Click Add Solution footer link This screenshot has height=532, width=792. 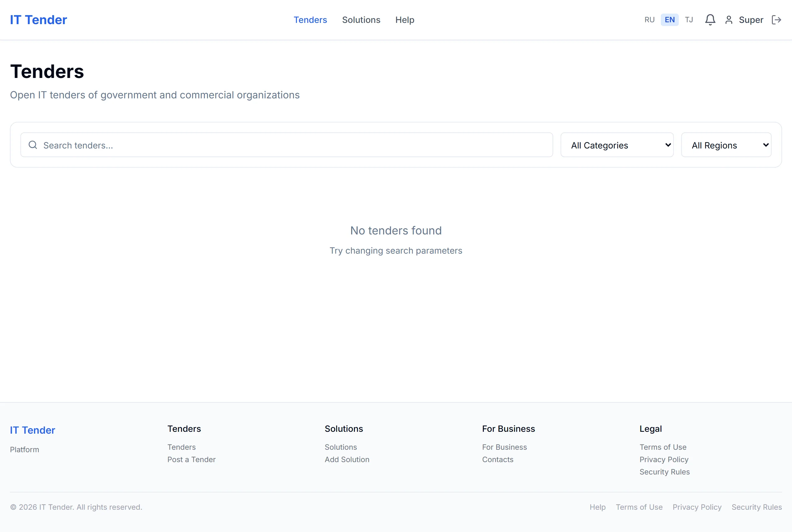coord(347,459)
